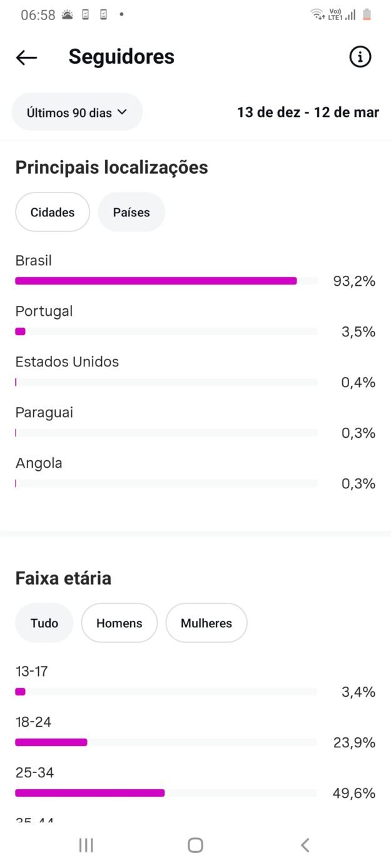The image size is (391, 868).
Task: Select the Países location filter
Action: [131, 212]
